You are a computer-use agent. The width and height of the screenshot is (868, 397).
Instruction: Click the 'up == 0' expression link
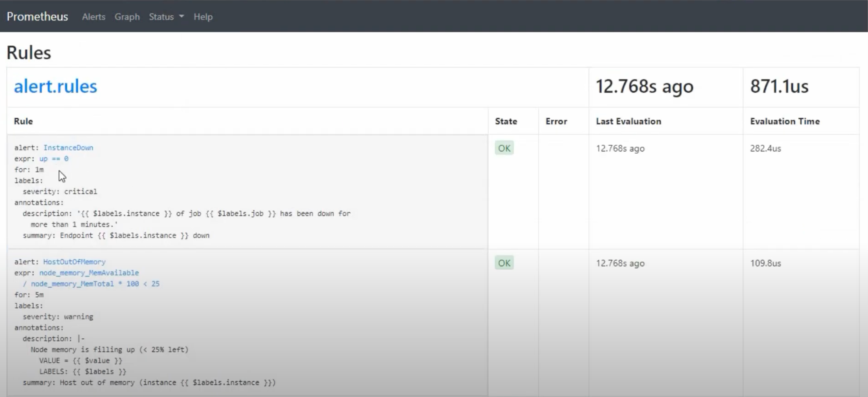(x=54, y=159)
